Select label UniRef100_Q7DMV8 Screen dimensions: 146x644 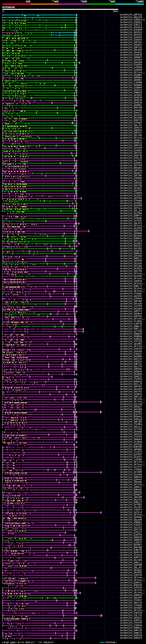131,67
